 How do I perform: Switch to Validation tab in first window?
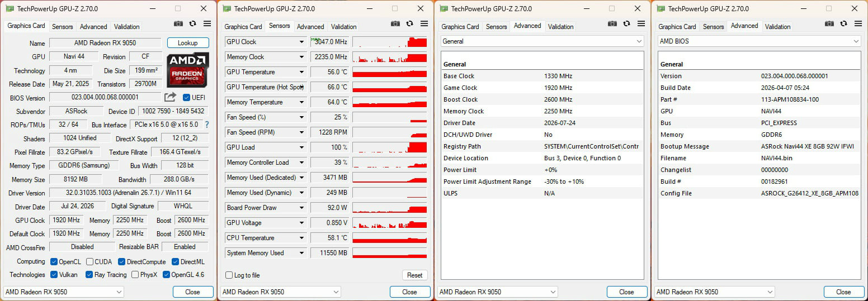pyautogui.click(x=127, y=27)
